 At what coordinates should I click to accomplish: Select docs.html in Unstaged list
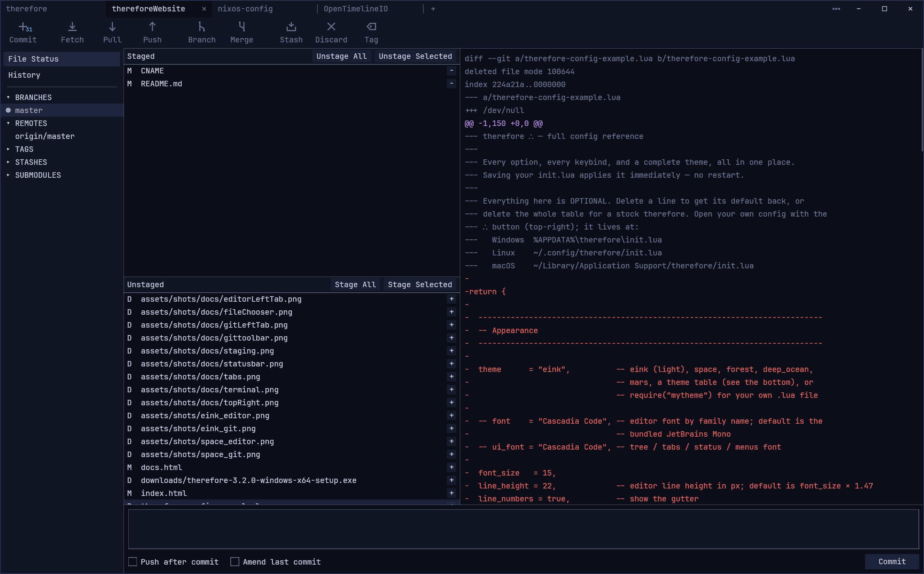click(x=292, y=467)
